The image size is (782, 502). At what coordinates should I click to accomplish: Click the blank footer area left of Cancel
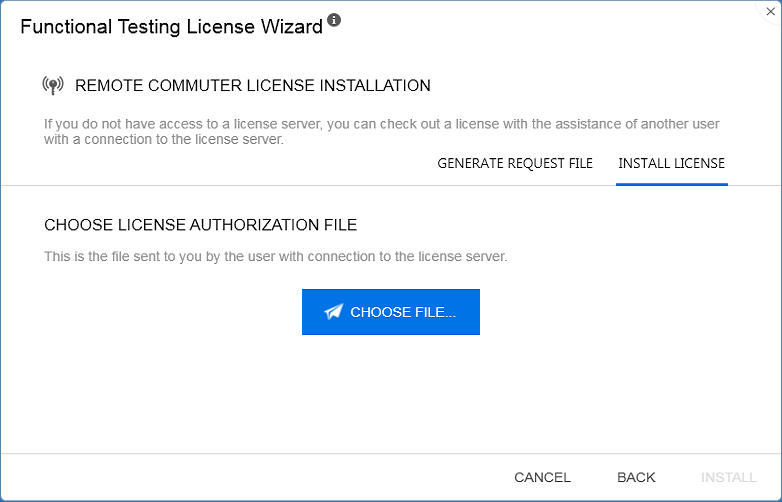pos(250,477)
